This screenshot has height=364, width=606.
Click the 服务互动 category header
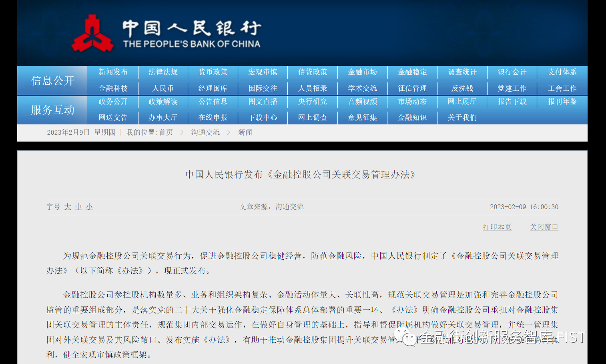point(52,110)
